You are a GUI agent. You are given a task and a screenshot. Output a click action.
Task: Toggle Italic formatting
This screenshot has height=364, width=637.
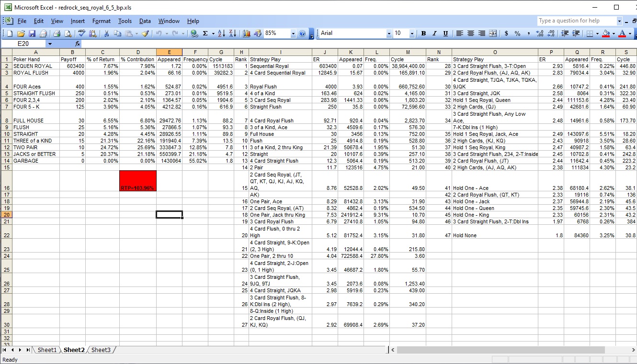(434, 33)
